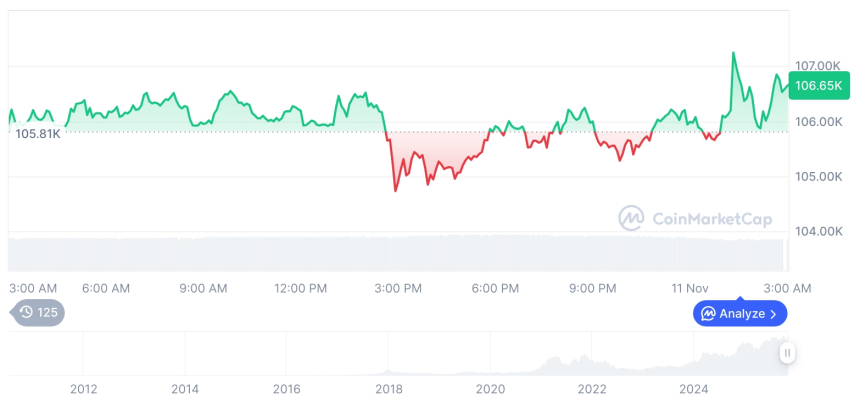The height and width of the screenshot is (401, 860).
Task: Select 2020 in the year navigator
Action: tap(490, 389)
